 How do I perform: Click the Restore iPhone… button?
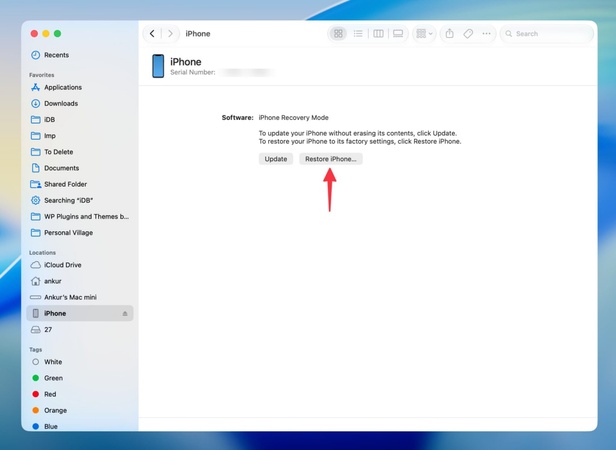click(331, 159)
